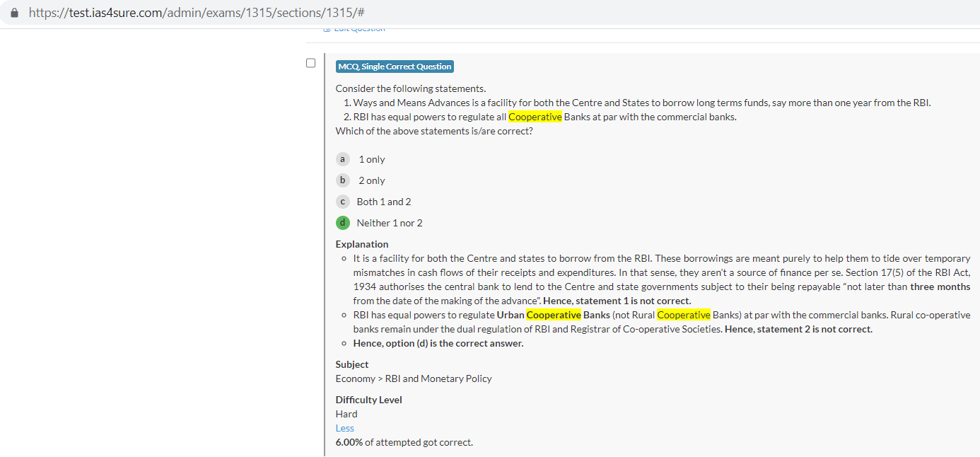This screenshot has height=457, width=980.
Task: Click the '2 only' answer text
Action: 372,180
